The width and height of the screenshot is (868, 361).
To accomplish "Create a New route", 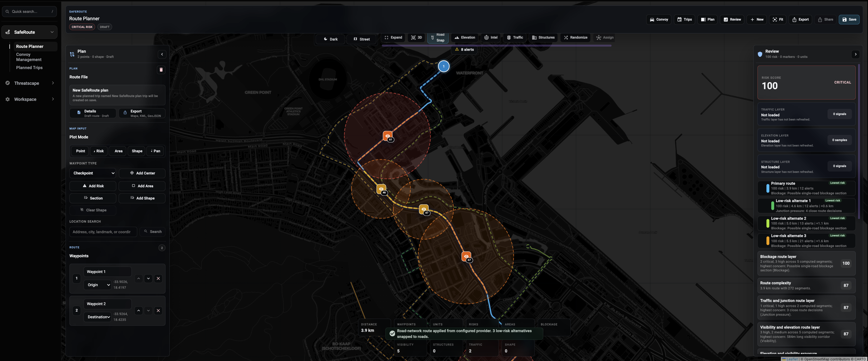I will point(757,20).
